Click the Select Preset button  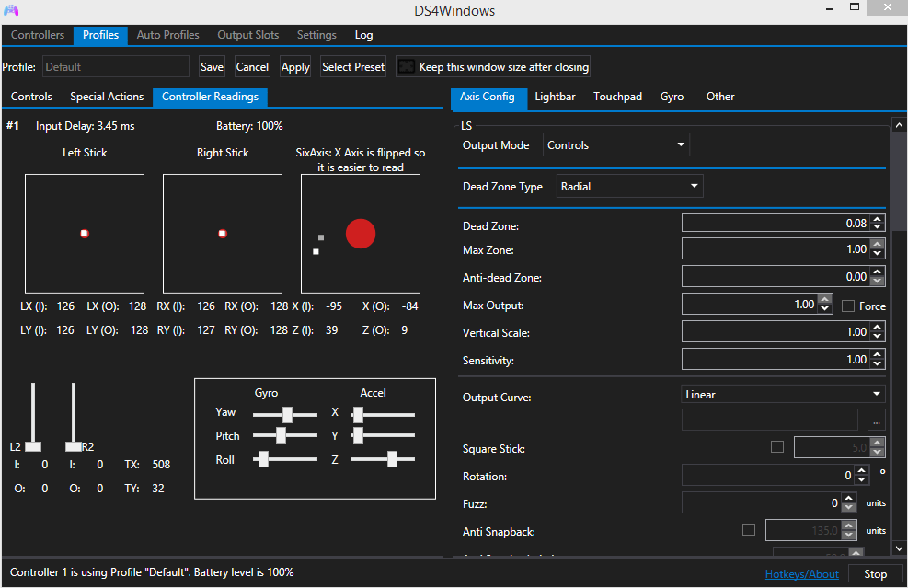pyautogui.click(x=353, y=67)
